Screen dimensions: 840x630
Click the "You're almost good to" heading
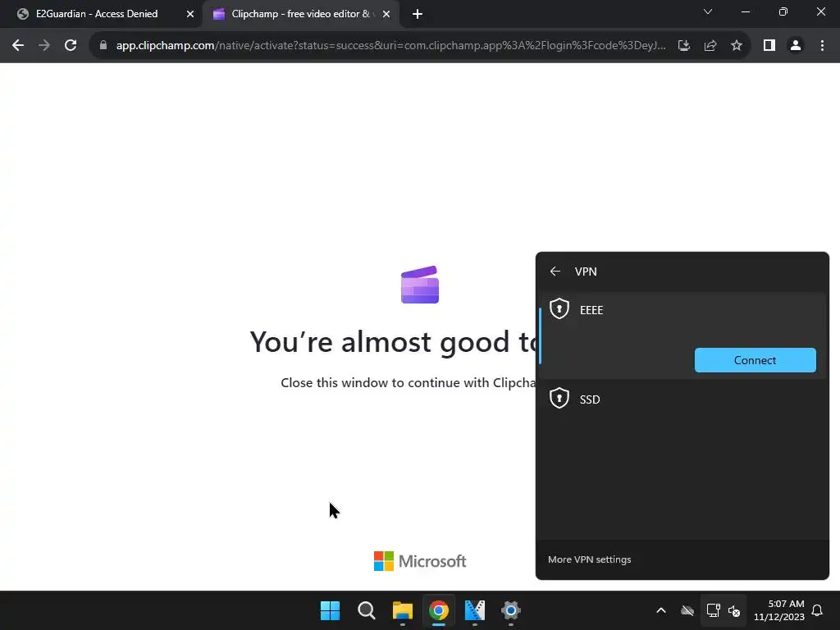[x=393, y=342]
